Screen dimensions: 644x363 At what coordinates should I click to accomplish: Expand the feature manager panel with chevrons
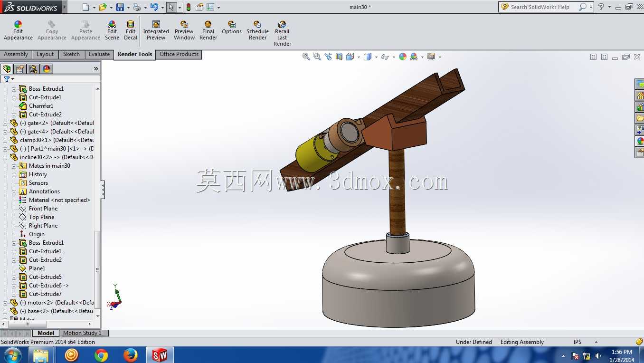96,69
